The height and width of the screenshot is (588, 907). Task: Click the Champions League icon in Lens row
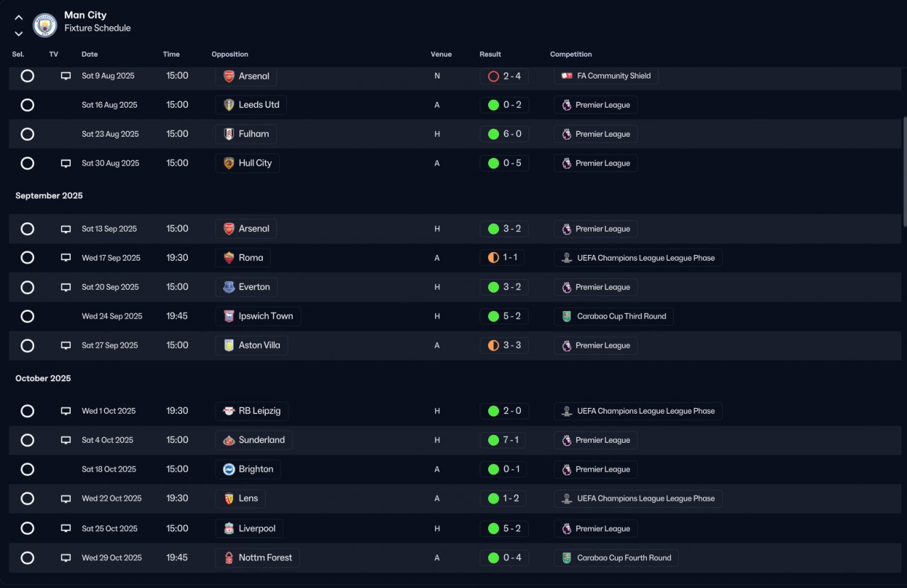pos(567,499)
